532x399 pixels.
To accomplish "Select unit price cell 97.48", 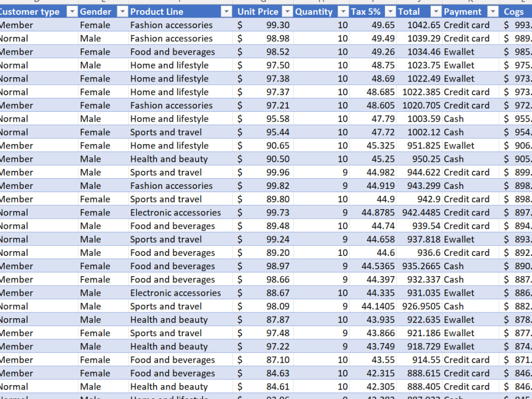I will [263, 333].
